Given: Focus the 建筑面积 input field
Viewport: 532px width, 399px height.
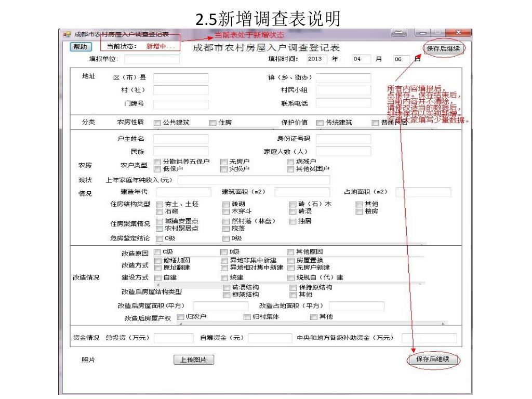Looking at the screenshot, I should pos(302,192).
